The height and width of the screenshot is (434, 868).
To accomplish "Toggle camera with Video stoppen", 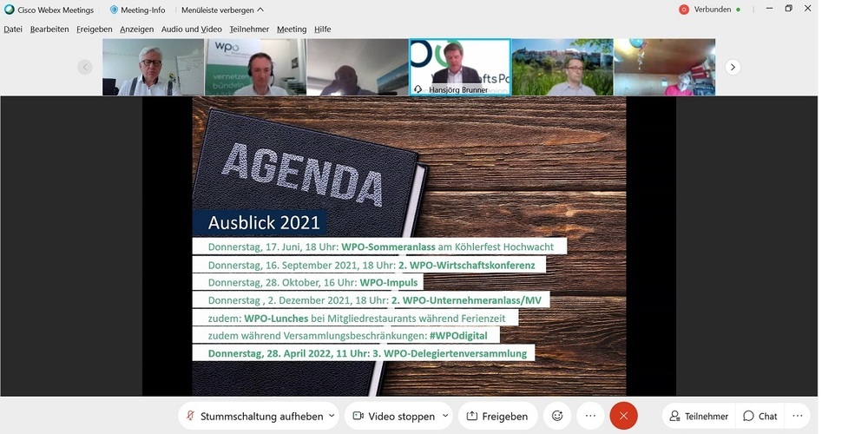I will (392, 416).
